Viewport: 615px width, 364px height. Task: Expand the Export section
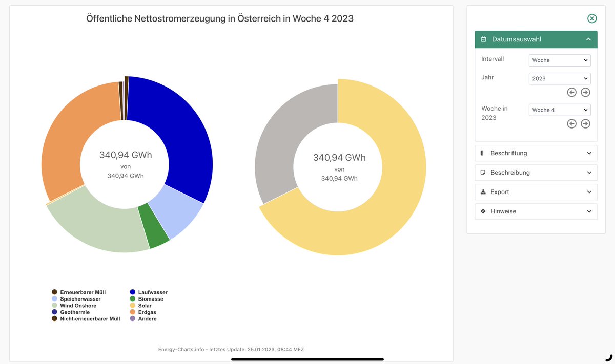tap(536, 192)
